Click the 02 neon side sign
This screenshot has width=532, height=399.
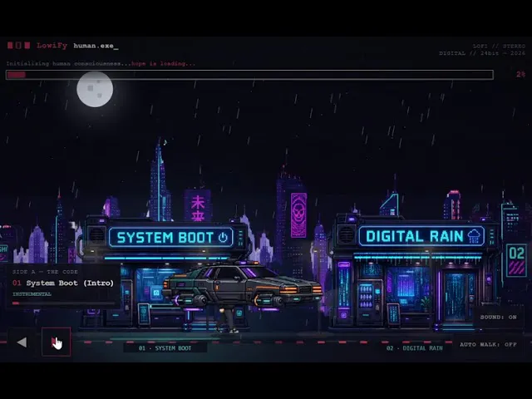pyautogui.click(x=516, y=260)
